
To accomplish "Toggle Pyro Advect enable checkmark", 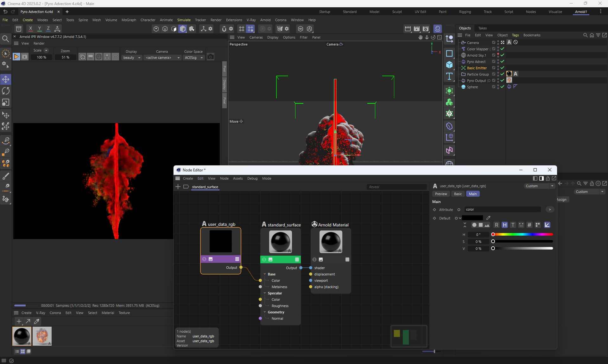I will pos(502,61).
